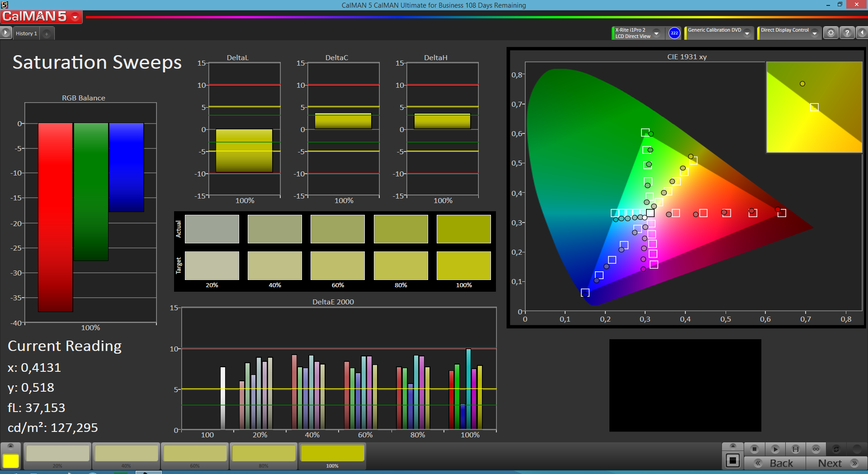This screenshot has height=474, width=868.
Task: Click the black square pattern window button
Action: pyautogui.click(x=732, y=461)
